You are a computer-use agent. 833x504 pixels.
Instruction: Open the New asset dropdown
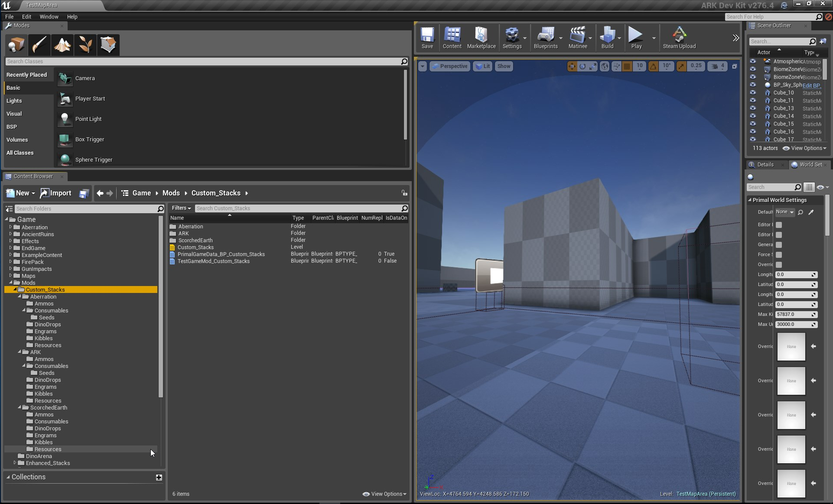(20, 193)
